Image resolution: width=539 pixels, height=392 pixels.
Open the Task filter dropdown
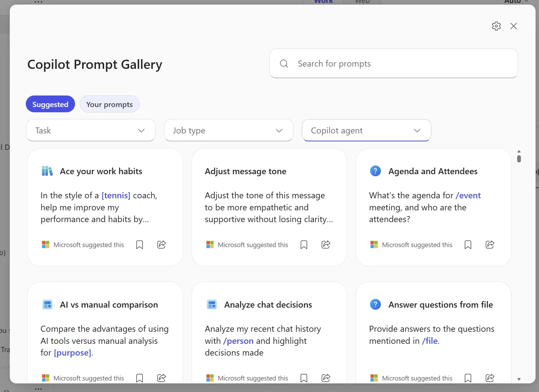(91, 130)
